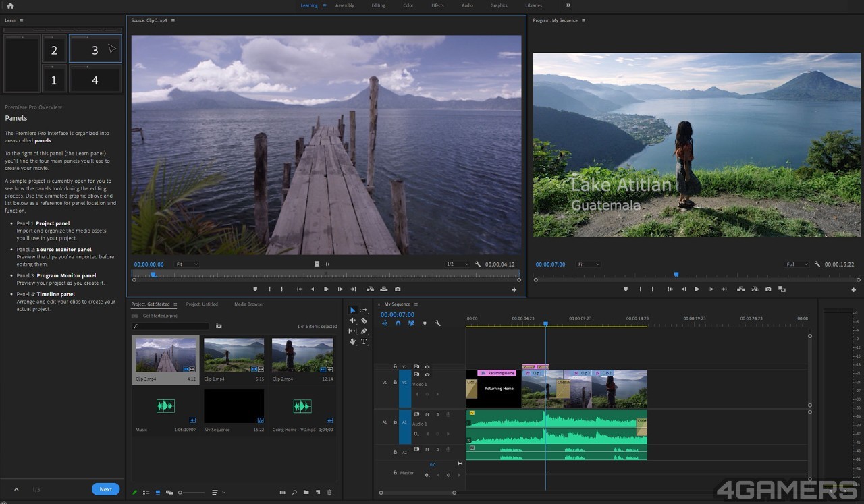Click Automate to Sequence icon
This screenshot has height=504, width=864.
[283, 493]
